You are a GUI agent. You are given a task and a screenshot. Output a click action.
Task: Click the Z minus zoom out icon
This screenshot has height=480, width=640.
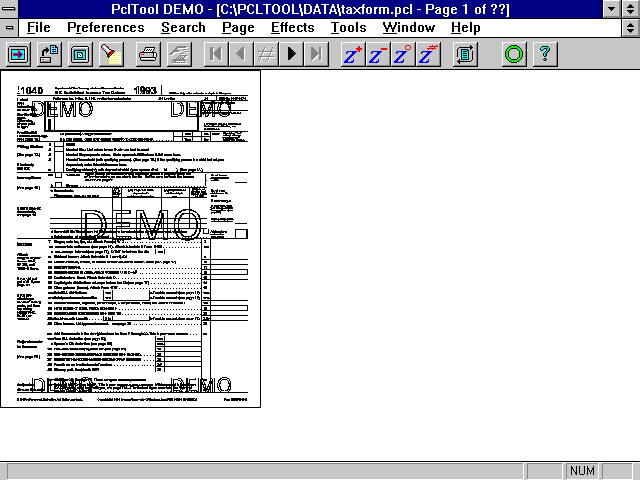pos(378,54)
